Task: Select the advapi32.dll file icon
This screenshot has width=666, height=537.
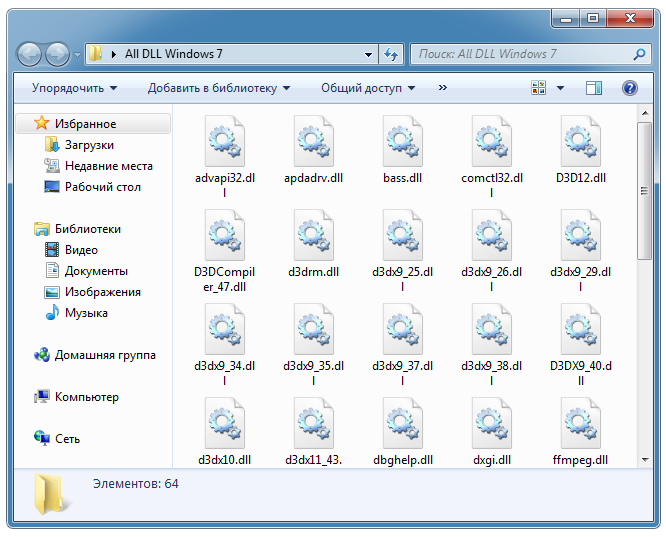Action: click(225, 141)
